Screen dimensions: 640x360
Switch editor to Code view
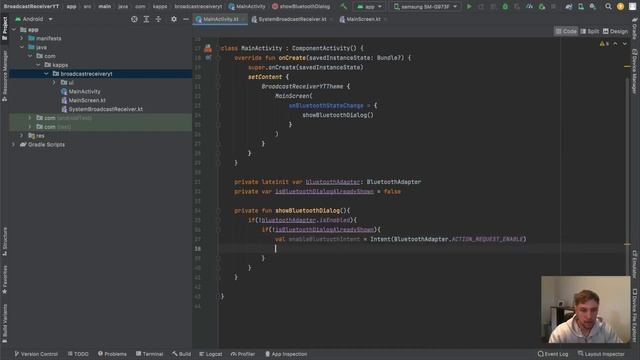[x=566, y=31]
